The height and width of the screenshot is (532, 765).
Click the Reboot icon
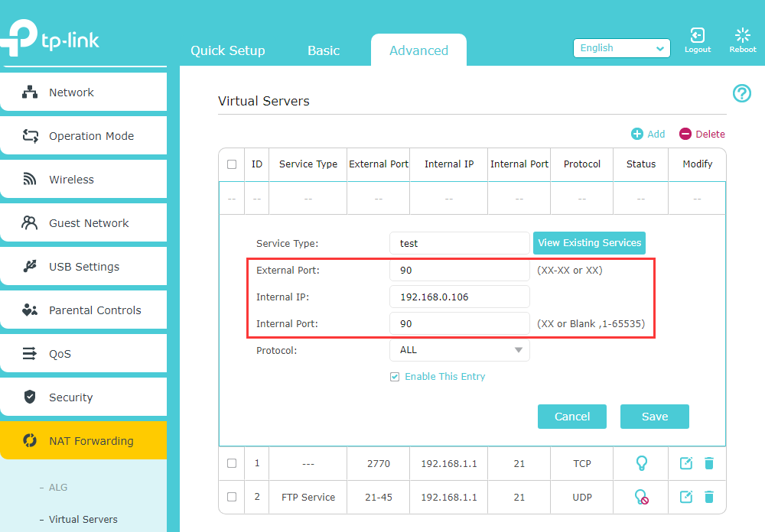point(742,35)
